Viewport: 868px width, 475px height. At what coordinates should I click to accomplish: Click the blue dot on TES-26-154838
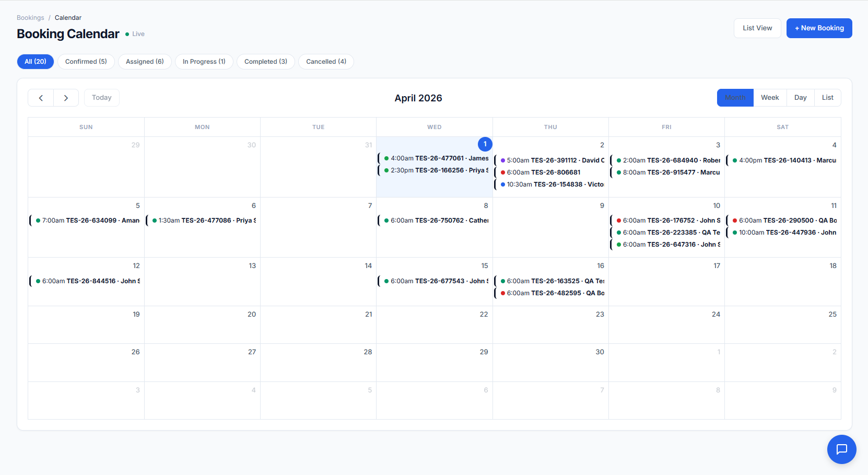tap(503, 184)
